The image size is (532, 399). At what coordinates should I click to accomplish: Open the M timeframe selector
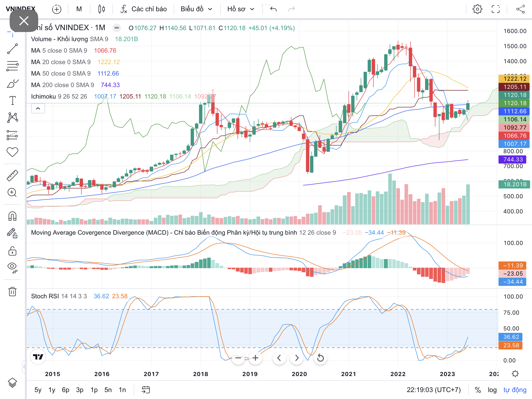click(79, 9)
